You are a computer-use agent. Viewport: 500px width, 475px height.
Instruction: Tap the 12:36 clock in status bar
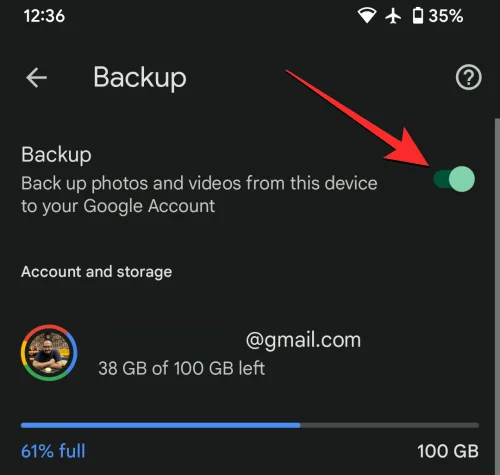click(x=44, y=16)
